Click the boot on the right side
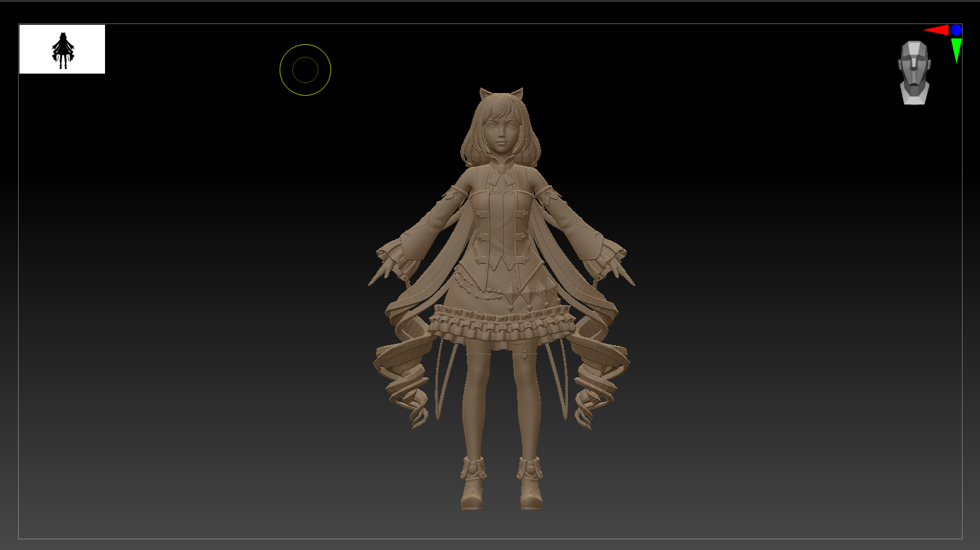 click(x=531, y=485)
